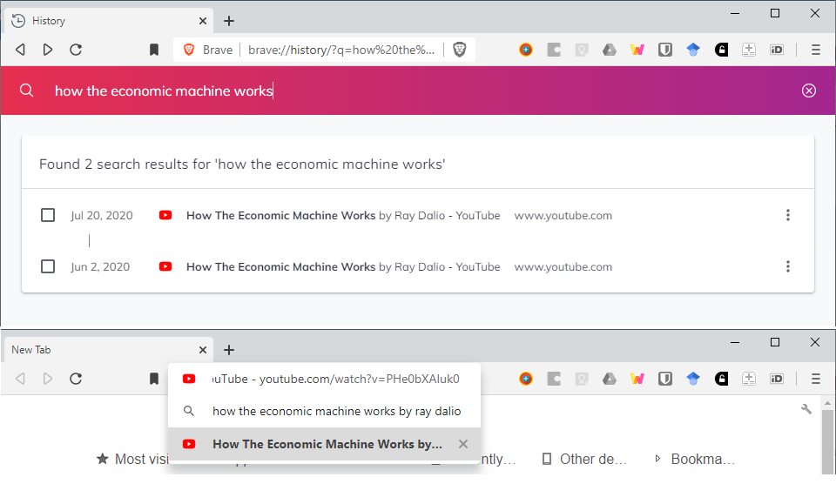Open the Other devices bookmarks folder
This screenshot has width=836, height=504.
click(x=584, y=459)
